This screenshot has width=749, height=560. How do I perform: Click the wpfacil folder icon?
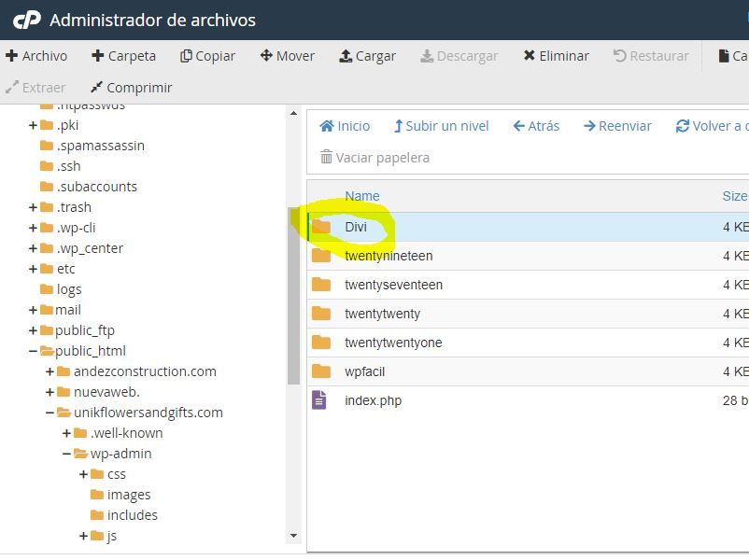[x=321, y=371]
